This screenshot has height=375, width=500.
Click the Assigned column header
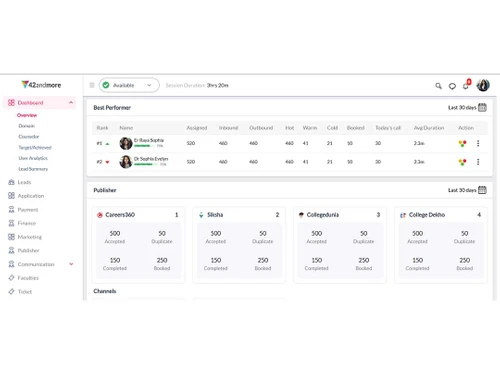click(197, 128)
